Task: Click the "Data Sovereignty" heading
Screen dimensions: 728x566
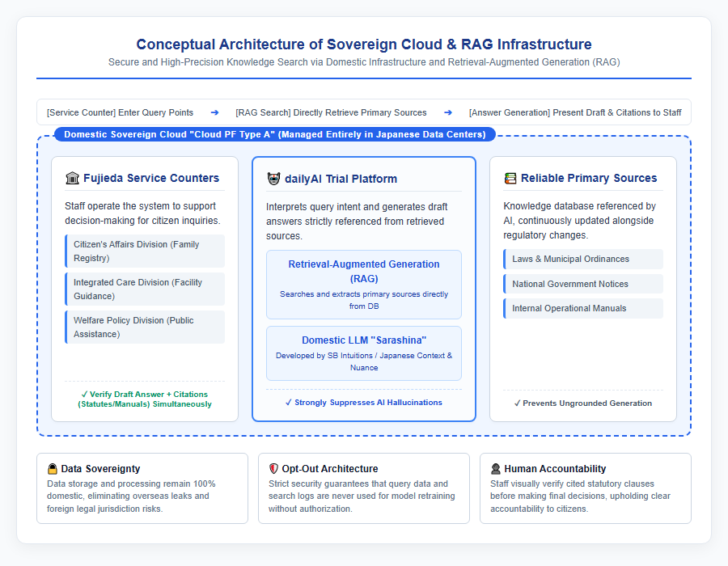Action: (x=100, y=469)
